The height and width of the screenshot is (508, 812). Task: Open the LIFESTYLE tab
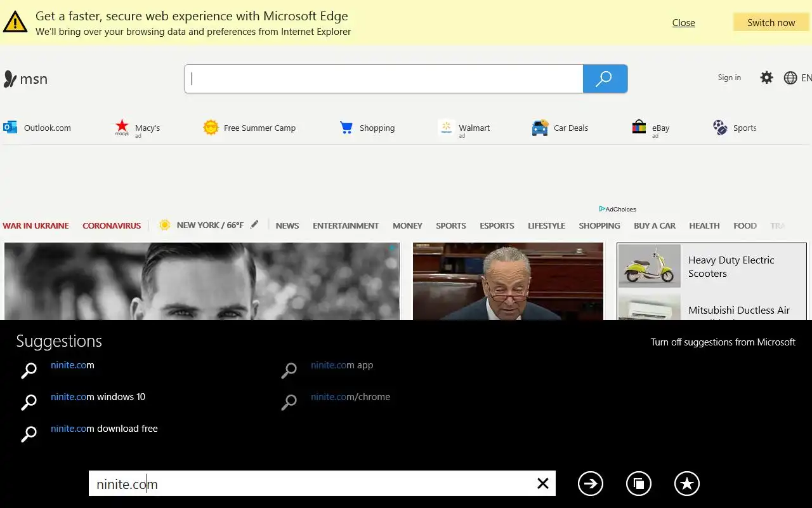[546, 225]
